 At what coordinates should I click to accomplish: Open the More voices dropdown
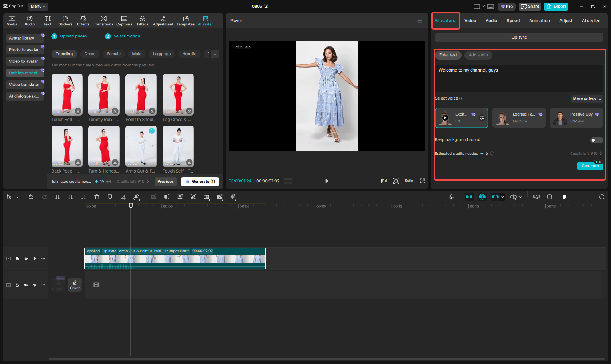point(586,99)
